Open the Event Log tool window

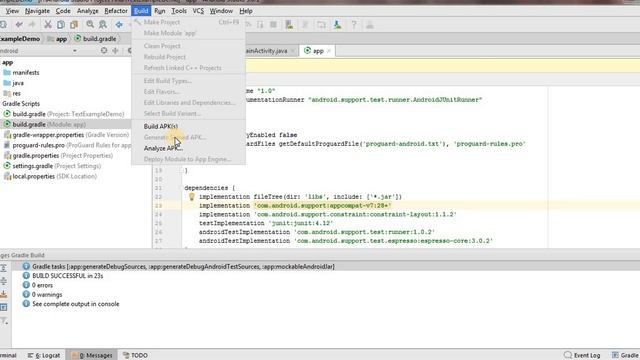coord(582,356)
